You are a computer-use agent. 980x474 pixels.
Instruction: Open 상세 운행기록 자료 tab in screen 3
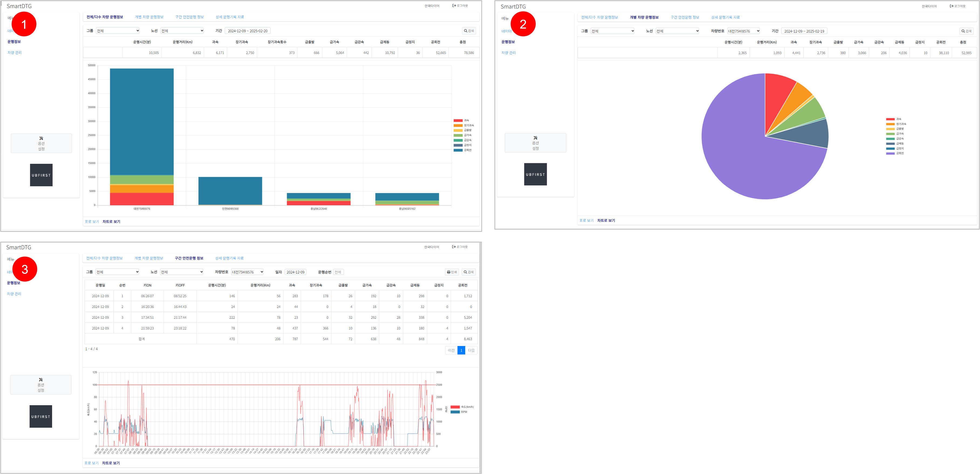tap(229, 258)
